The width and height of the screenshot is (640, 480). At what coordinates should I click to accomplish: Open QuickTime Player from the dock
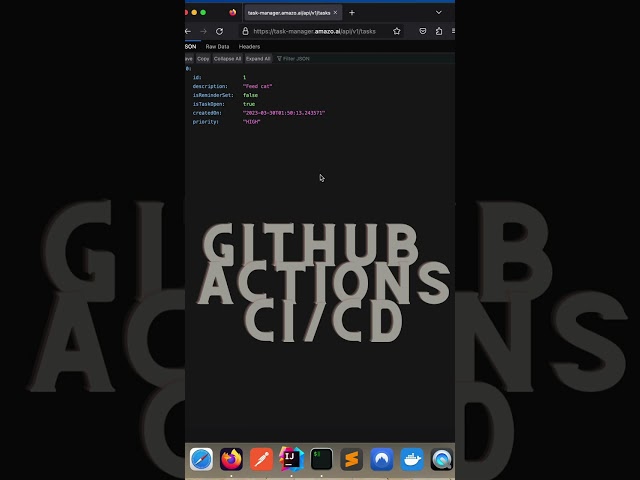(x=442, y=459)
